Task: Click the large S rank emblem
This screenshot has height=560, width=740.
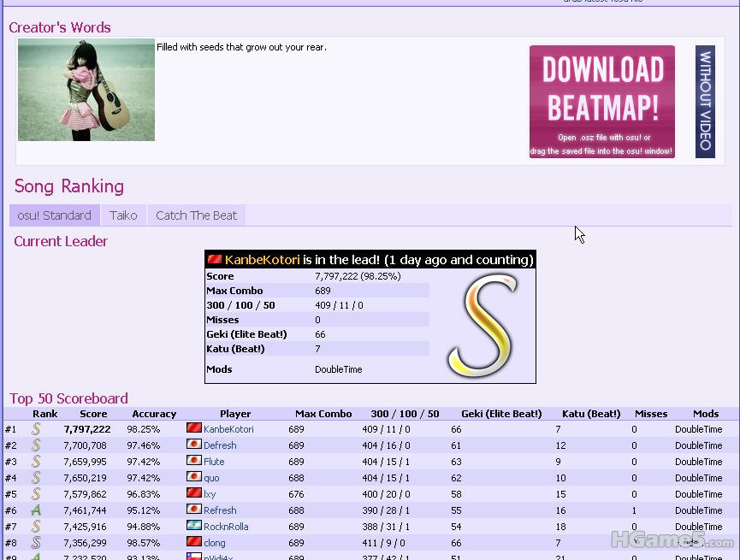Action: (482, 326)
